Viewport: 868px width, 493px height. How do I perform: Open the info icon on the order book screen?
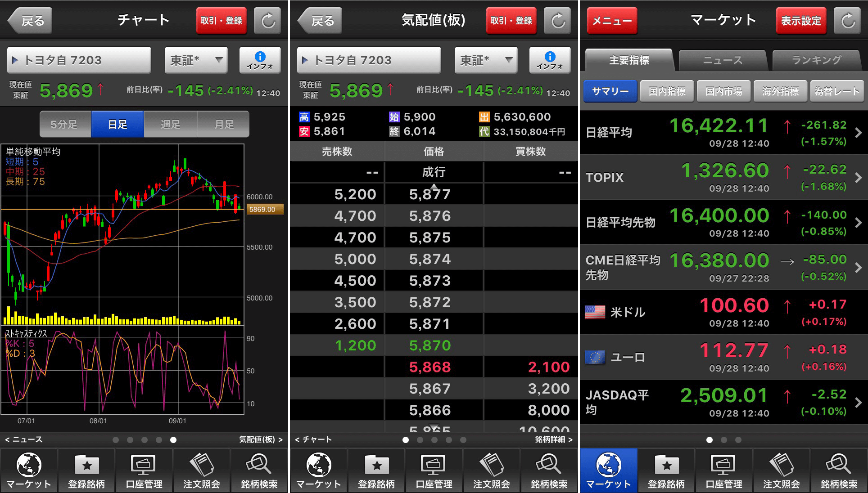550,60
